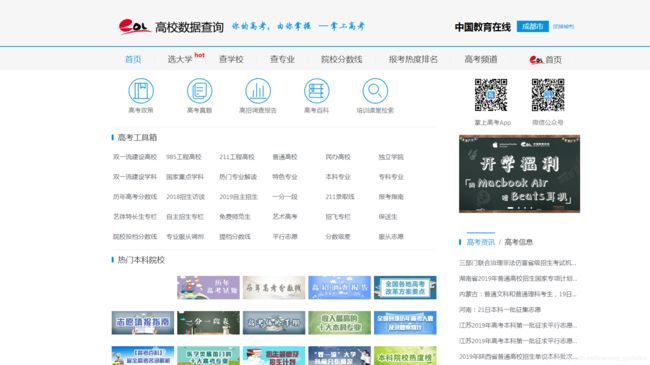Image resolution: width=650 pixels, height=365 pixels.
Task: Open the 院校分数线 menu item
Action: [x=342, y=59]
